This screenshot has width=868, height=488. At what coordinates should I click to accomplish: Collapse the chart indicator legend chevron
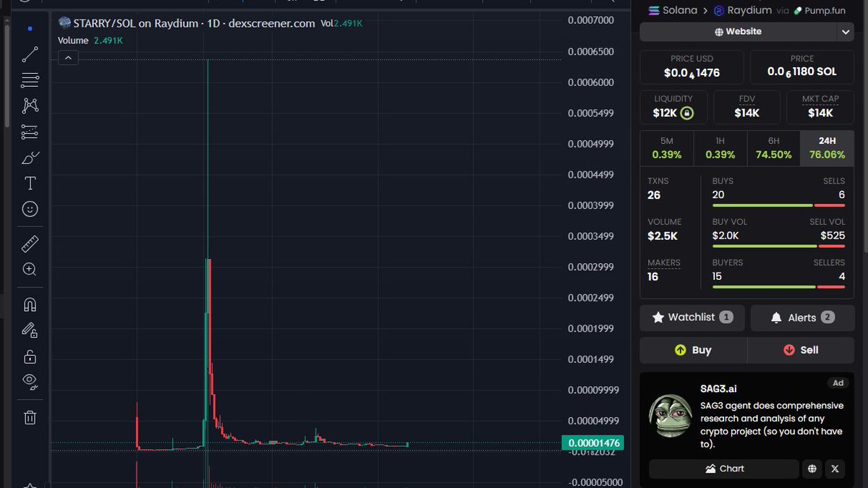click(x=68, y=58)
